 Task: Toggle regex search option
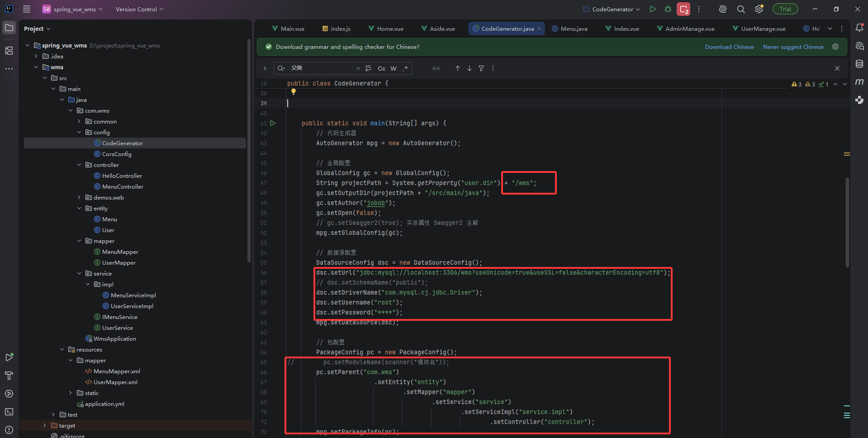[405, 68]
